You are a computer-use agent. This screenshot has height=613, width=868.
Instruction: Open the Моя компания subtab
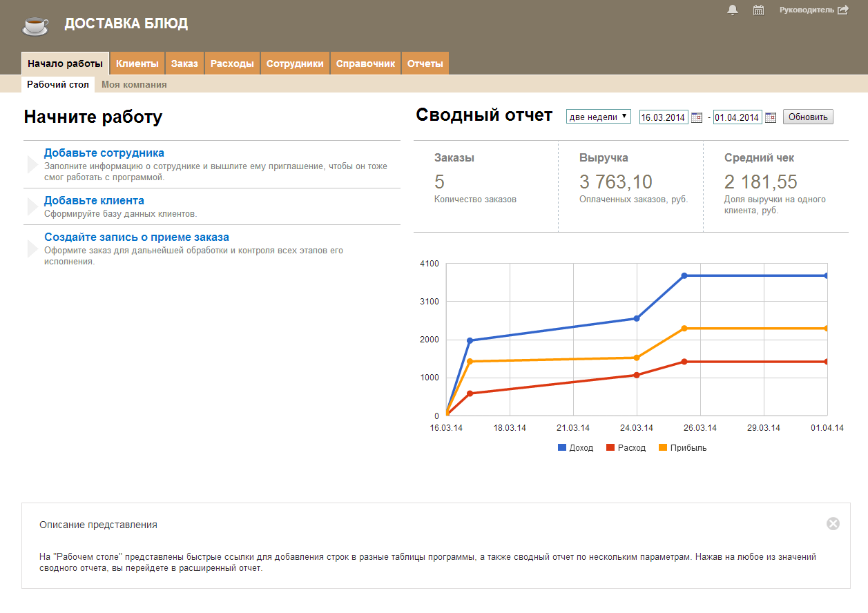tap(134, 85)
